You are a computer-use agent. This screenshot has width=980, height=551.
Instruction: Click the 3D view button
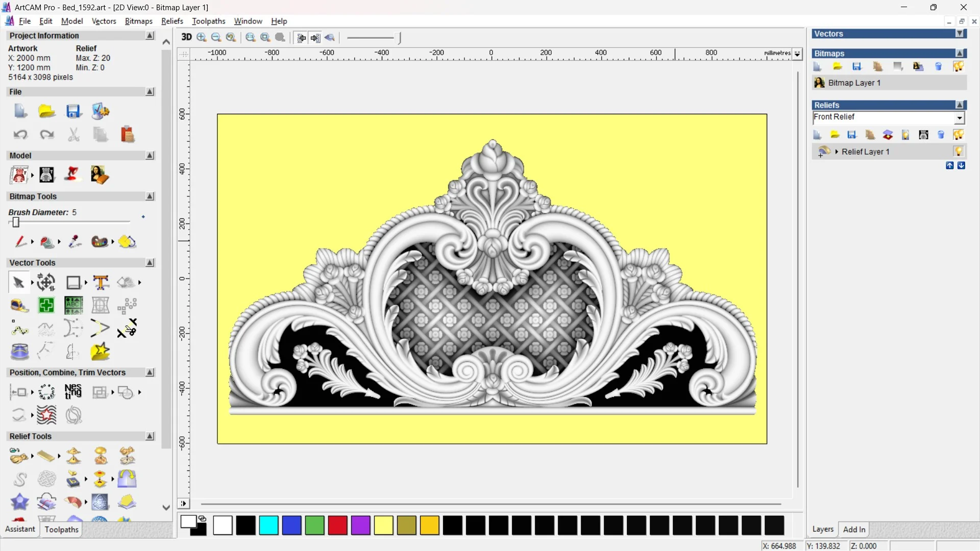186,37
